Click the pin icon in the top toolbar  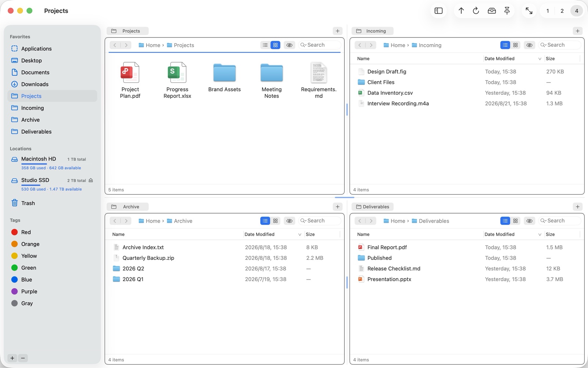click(x=507, y=11)
